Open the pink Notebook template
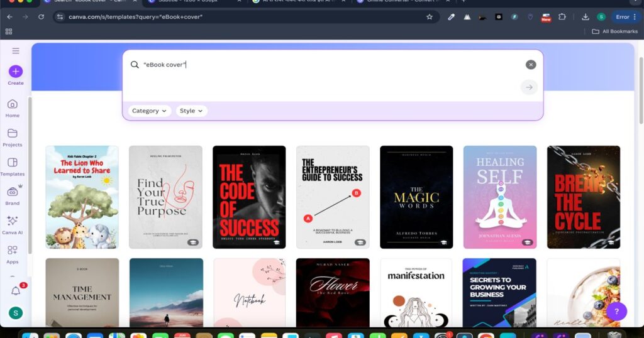Screen dimensions: 644x338 249,293
